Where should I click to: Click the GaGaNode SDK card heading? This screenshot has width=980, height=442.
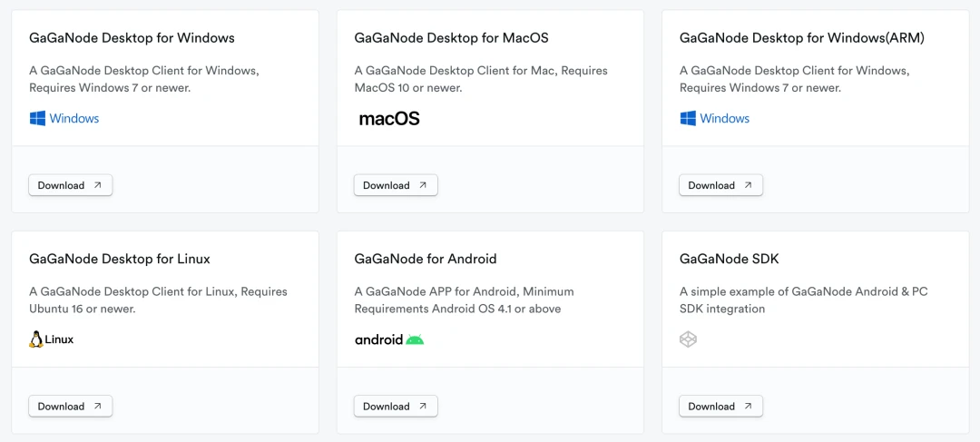click(x=730, y=259)
